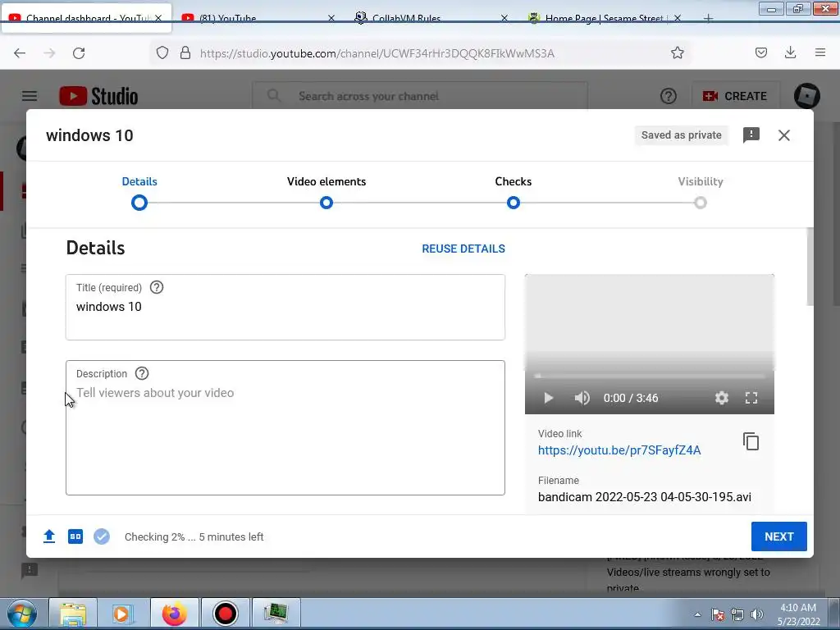The height and width of the screenshot is (630, 840).
Task: Go back with the browser back arrow
Action: (x=20, y=53)
